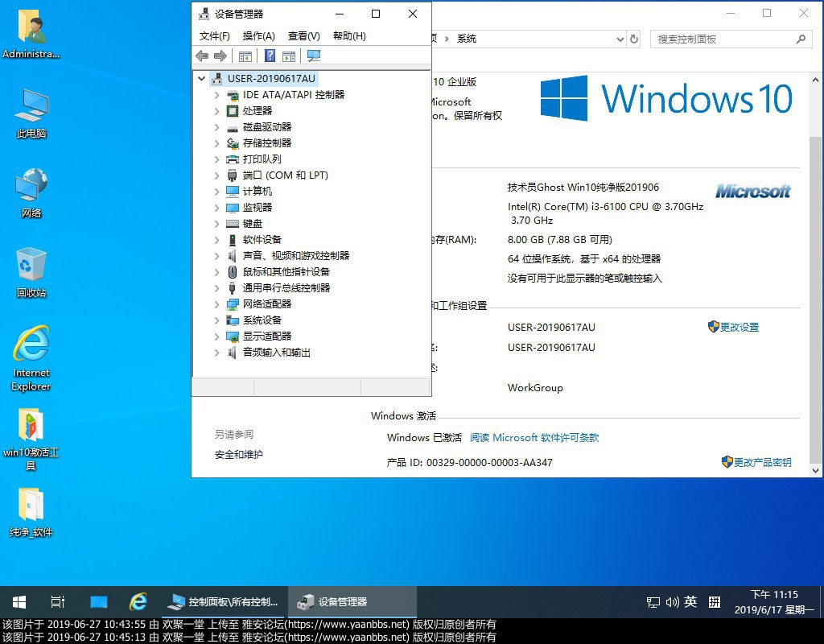This screenshot has width=824, height=644.
Task: Select the 端口 (COM 和 LPT) icon
Action: coord(233,175)
